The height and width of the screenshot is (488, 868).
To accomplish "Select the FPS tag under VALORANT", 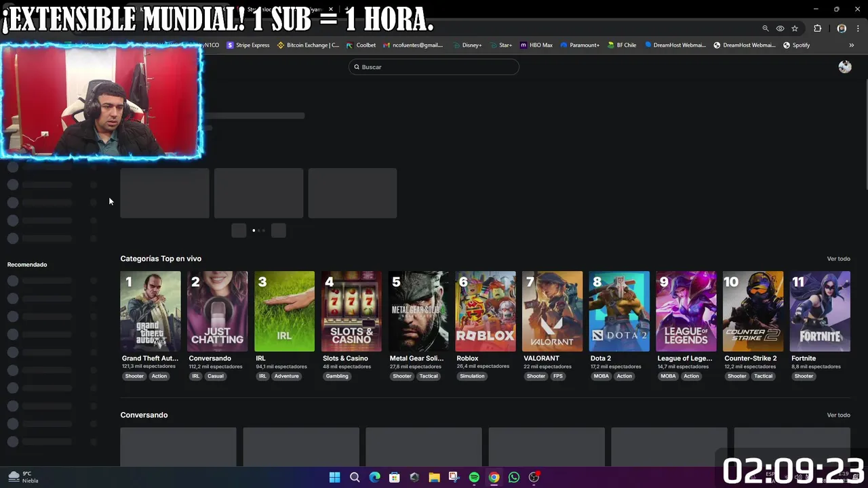I will [x=557, y=376].
